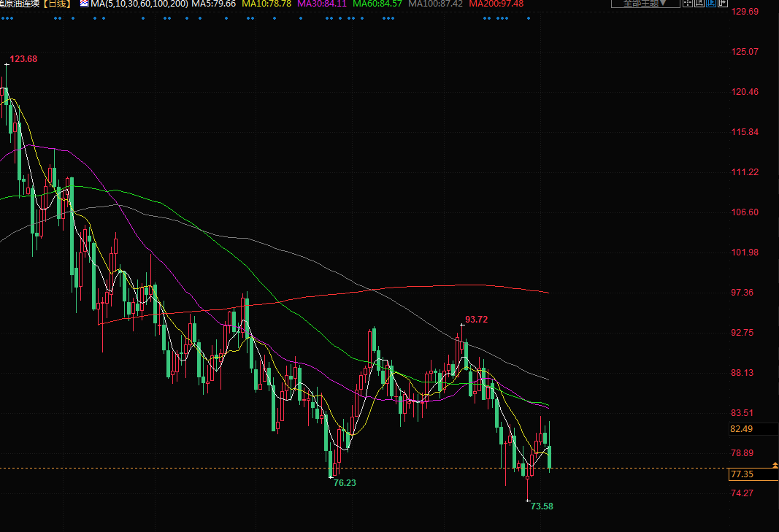Click the grey MA100:87.42 label
Image resolution: width=779 pixels, height=532 pixels.
(436, 4)
